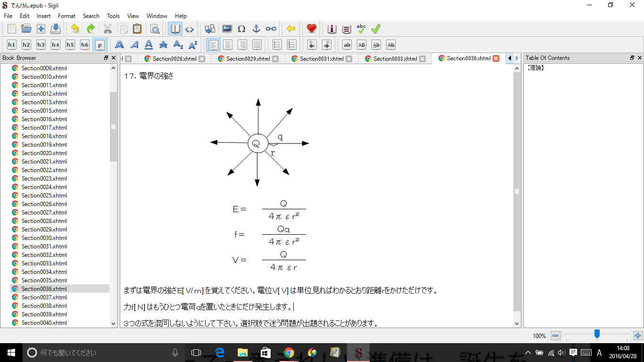Image resolution: width=644 pixels, height=362 pixels.
Task: Toggle Heading 3 style (h3)
Action: click(41, 45)
